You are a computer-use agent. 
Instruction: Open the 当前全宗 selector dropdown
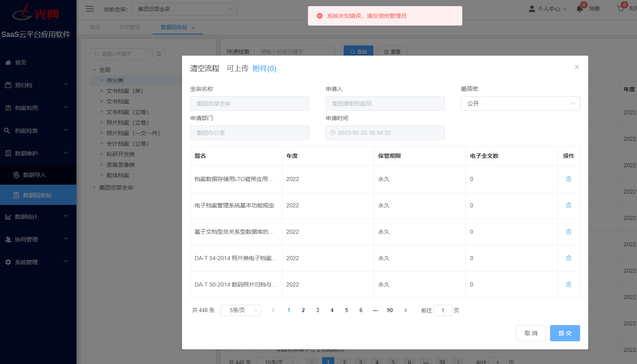tap(184, 9)
